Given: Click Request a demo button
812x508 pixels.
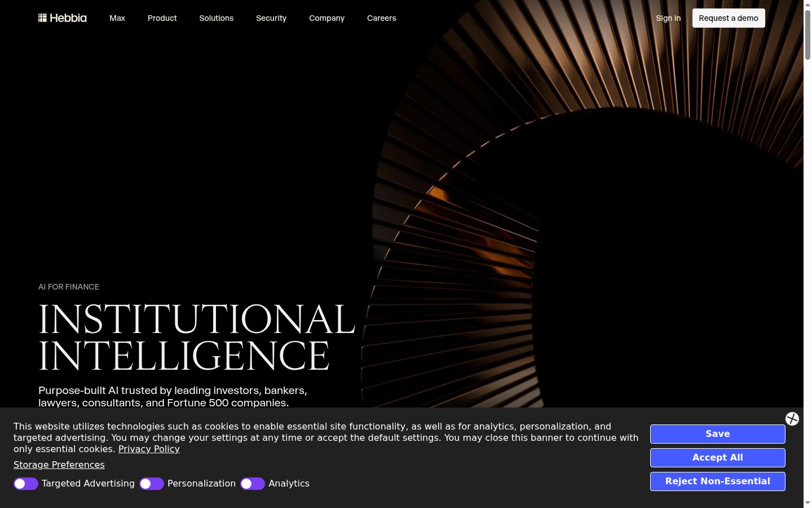Looking at the screenshot, I should [729, 18].
